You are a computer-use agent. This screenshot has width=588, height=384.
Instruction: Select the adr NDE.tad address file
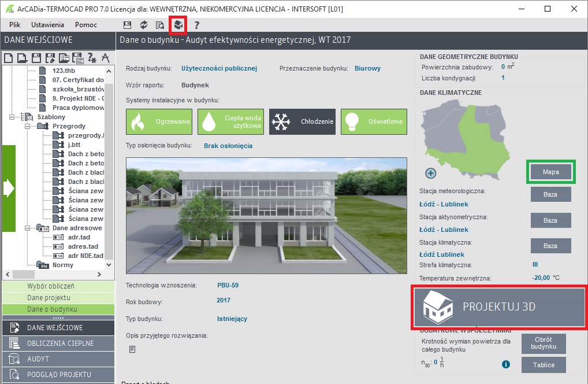[x=85, y=256]
